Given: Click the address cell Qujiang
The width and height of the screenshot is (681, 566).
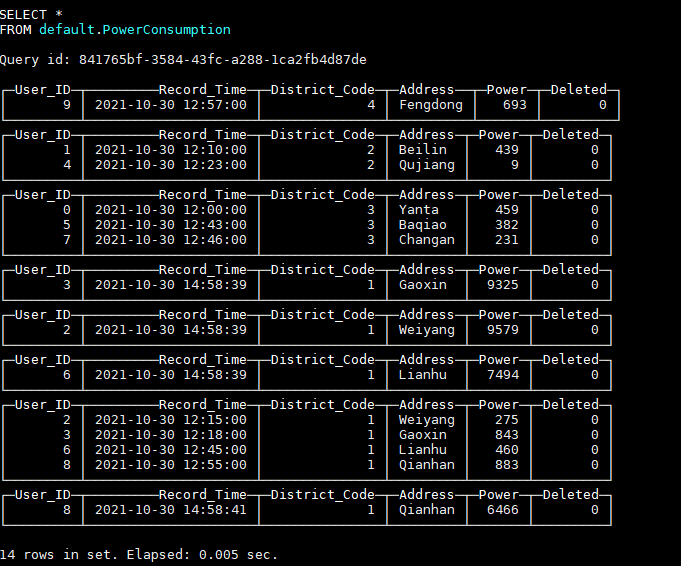Looking at the screenshot, I should pyautogui.click(x=426, y=165).
